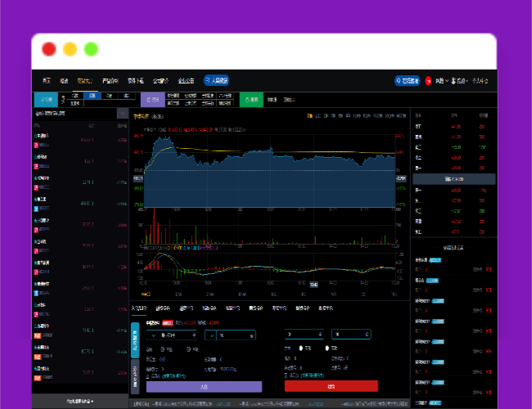Click the search icon in the watchlist search box
This screenshot has width=532, height=409.
pyautogui.click(x=124, y=114)
